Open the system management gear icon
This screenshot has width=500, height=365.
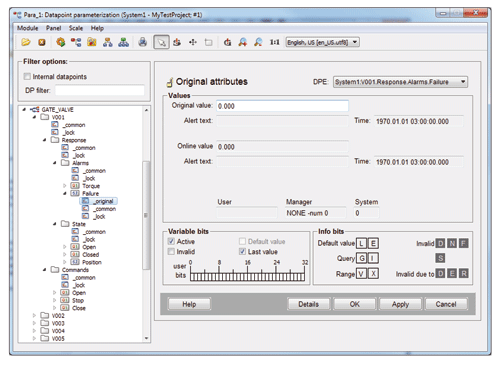61,42
